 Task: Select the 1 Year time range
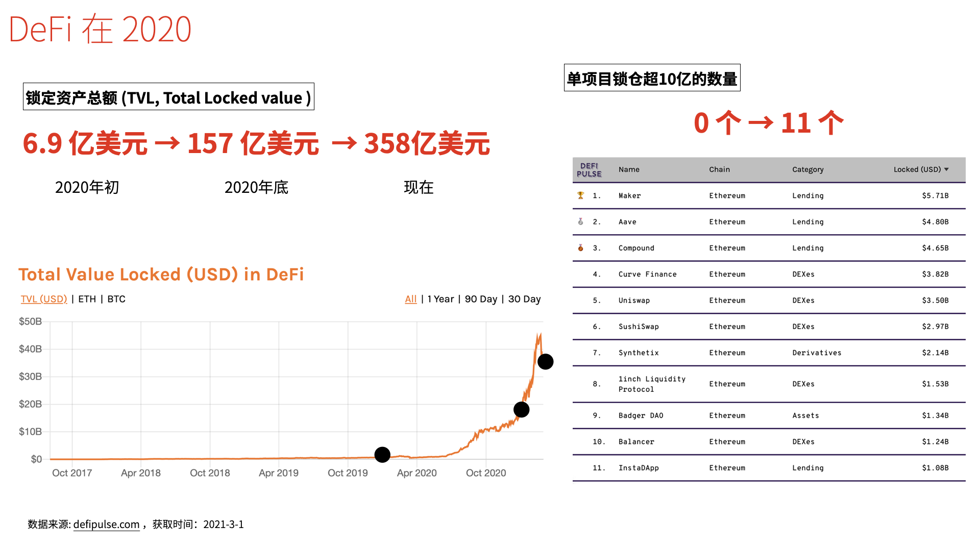[440, 299]
